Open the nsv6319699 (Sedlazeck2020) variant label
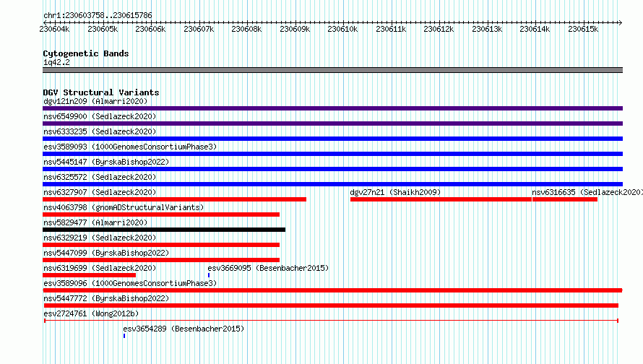This screenshot has height=364, width=643. [x=100, y=268]
